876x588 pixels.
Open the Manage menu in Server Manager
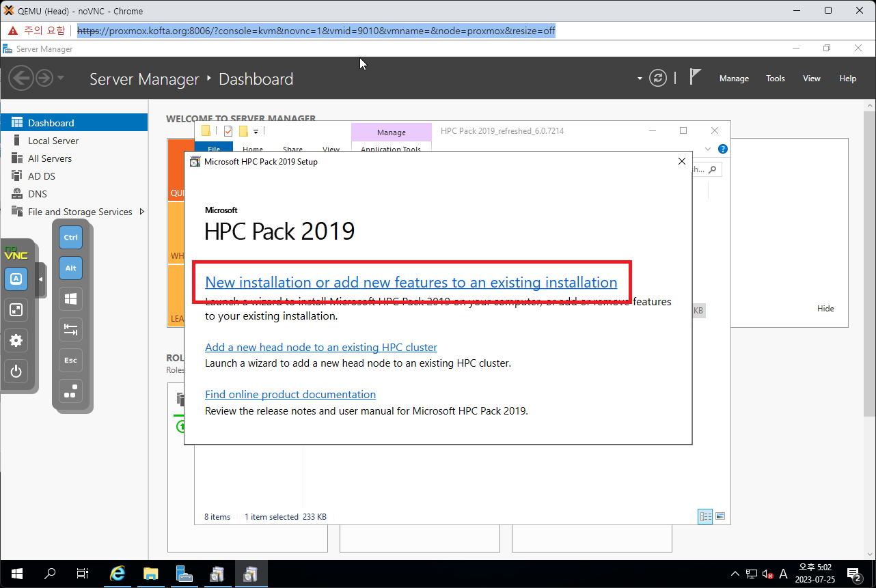(733, 78)
